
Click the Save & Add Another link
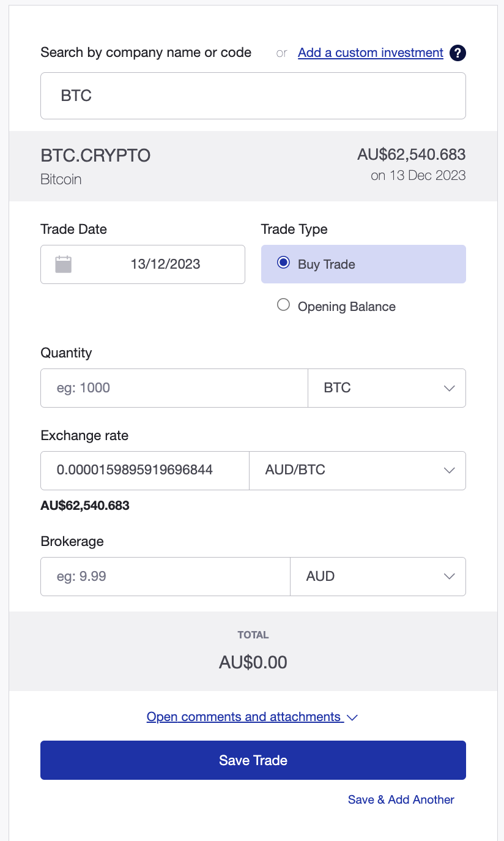click(401, 799)
